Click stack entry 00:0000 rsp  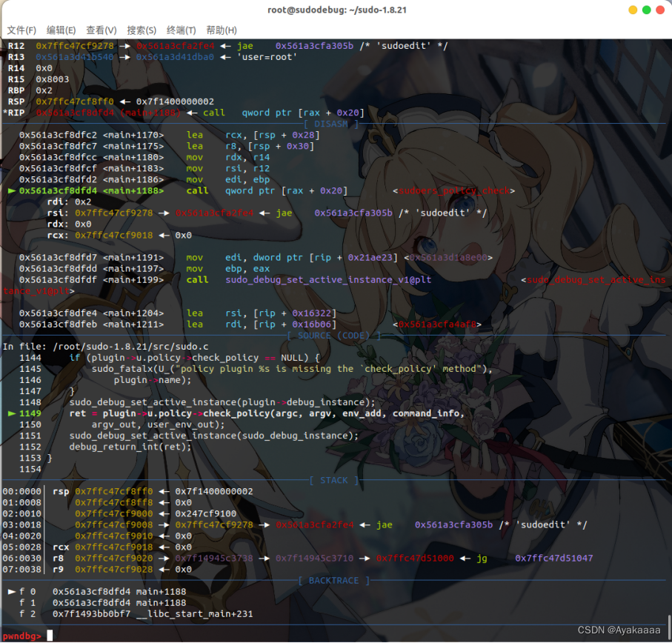pos(127,491)
